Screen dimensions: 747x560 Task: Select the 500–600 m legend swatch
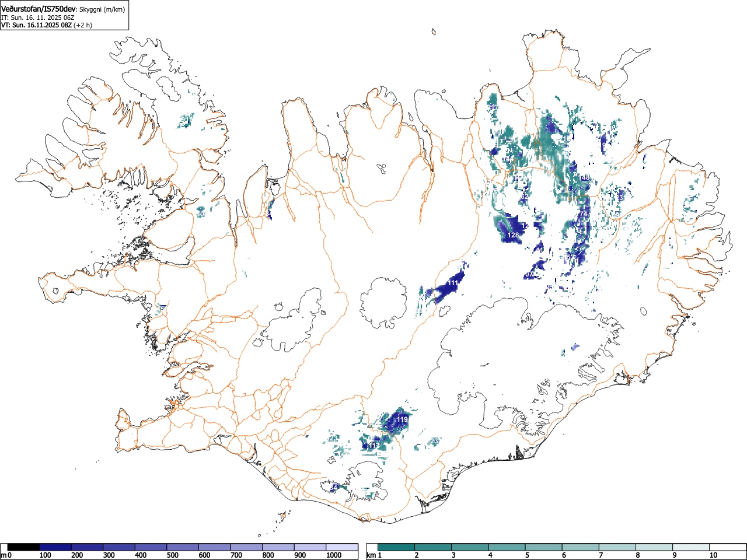point(183,547)
